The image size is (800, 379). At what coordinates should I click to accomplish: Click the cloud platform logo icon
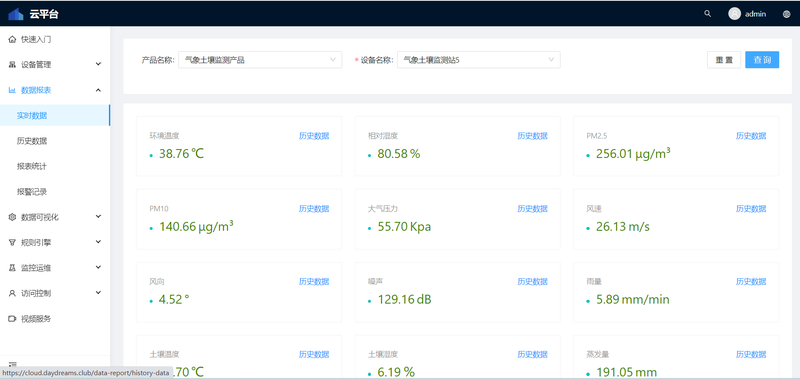(16, 14)
